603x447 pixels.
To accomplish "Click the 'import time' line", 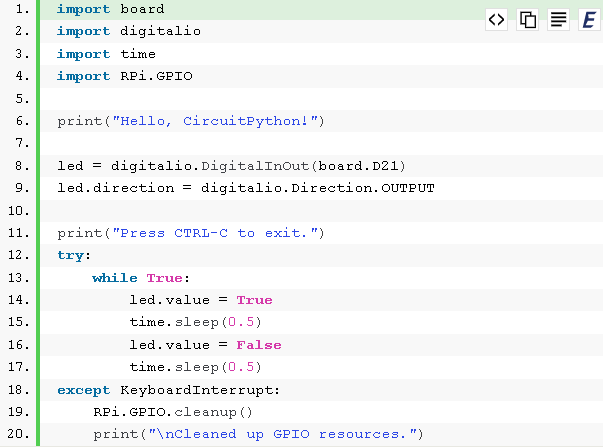I will pos(106,54).
